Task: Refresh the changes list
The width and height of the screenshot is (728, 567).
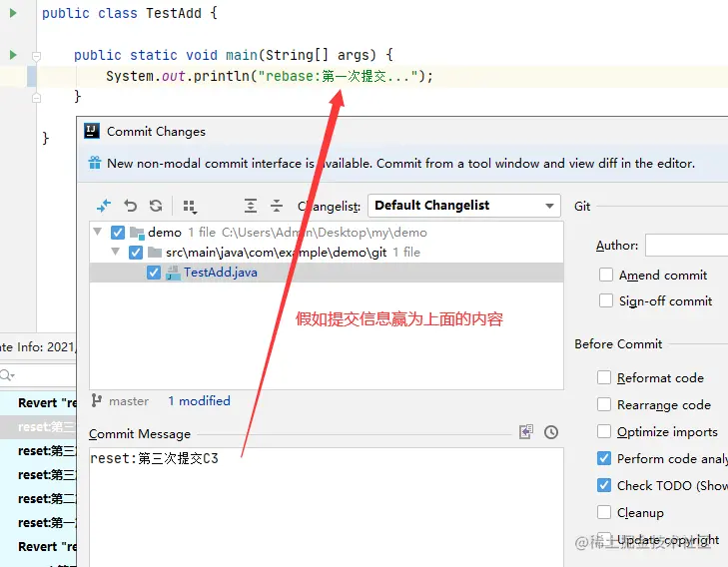Action: (x=156, y=206)
